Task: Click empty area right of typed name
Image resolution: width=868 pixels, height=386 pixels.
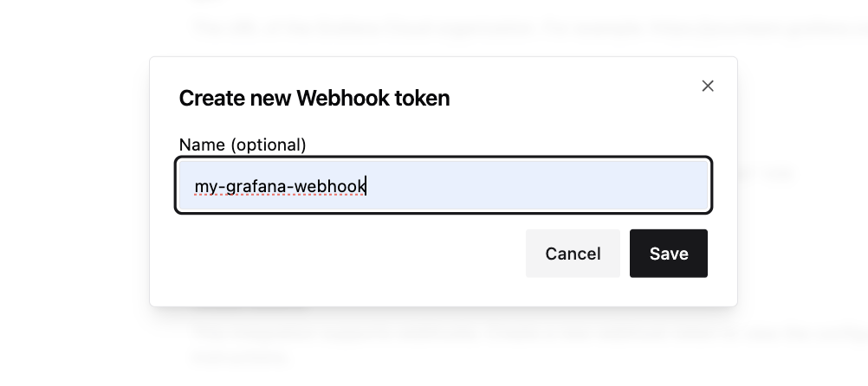Action: pyautogui.click(x=537, y=186)
